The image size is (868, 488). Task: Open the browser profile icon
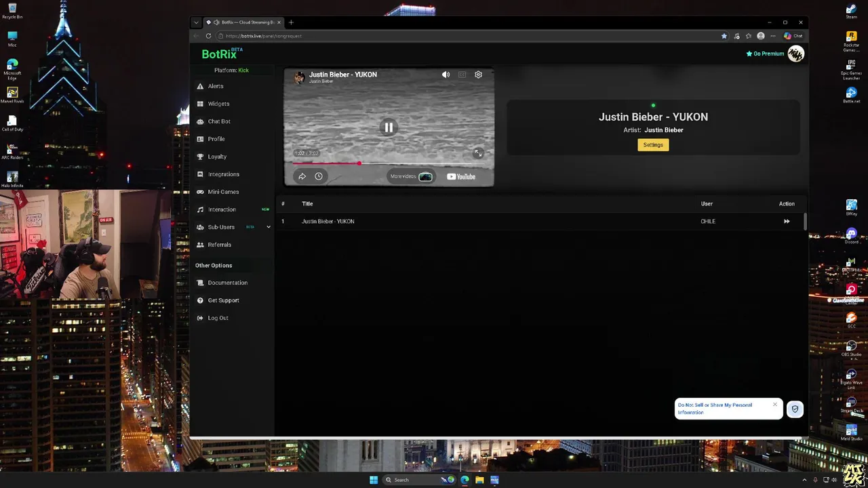coord(761,36)
